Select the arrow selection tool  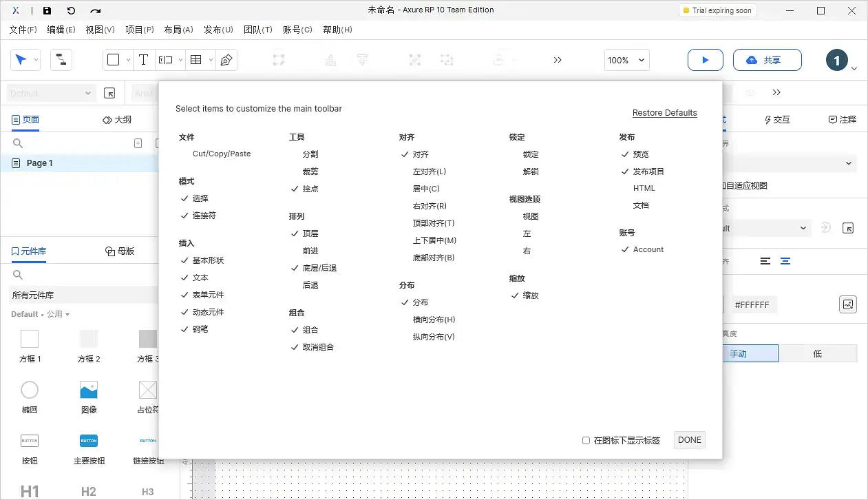[21, 60]
